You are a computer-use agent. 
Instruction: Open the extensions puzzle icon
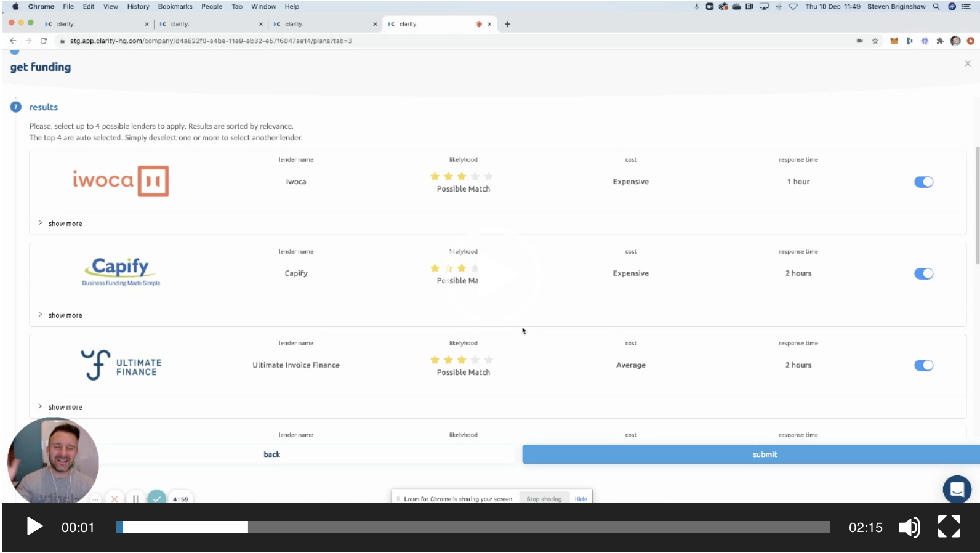click(x=939, y=41)
